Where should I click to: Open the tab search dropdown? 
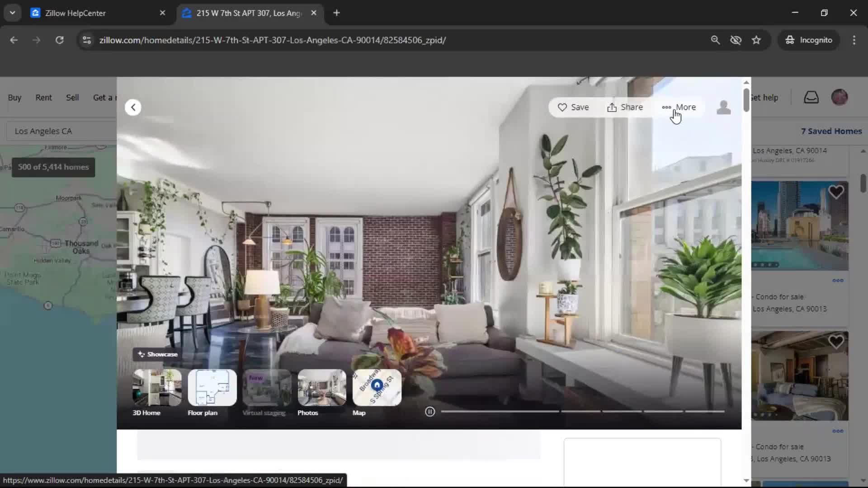(12, 13)
